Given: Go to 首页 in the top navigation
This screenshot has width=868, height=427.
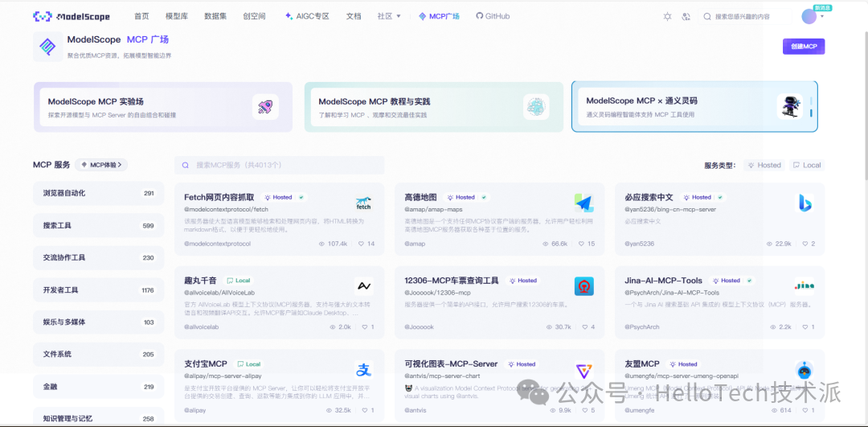Looking at the screenshot, I should click(x=141, y=17).
